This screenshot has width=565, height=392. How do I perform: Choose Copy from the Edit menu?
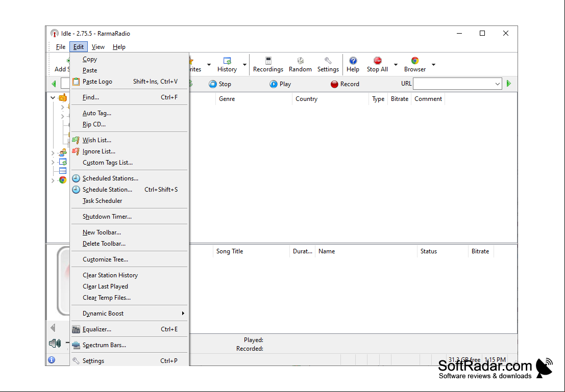pos(130,59)
